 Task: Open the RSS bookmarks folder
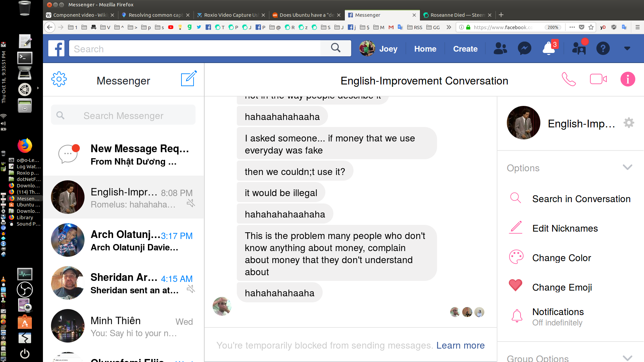click(x=415, y=27)
